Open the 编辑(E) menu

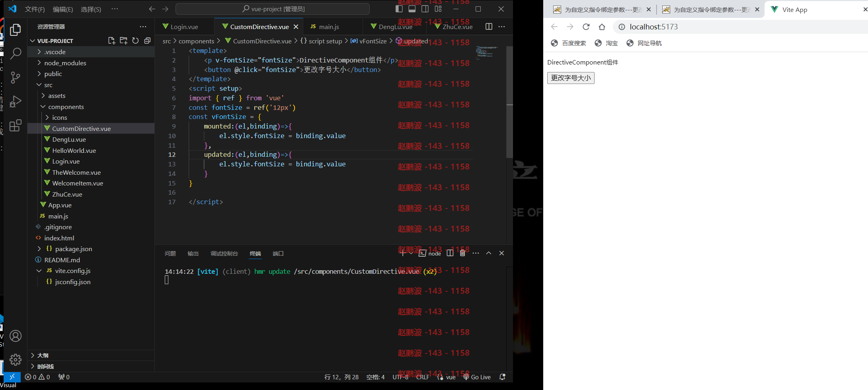tap(63, 9)
